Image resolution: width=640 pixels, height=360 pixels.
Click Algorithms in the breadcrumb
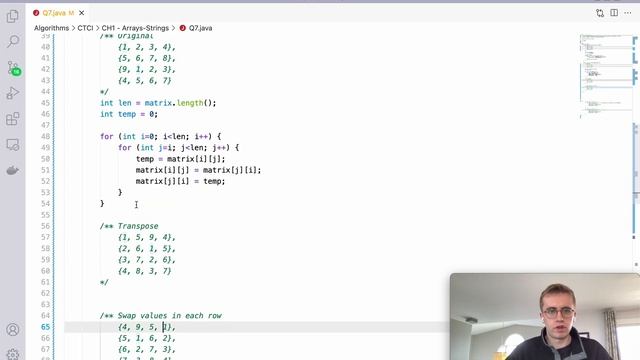[51, 28]
